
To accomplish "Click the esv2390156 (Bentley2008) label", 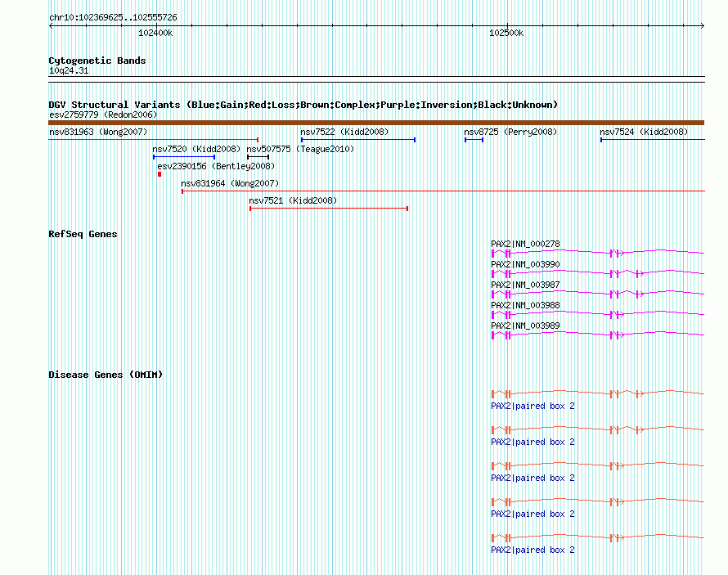I will pos(216,166).
